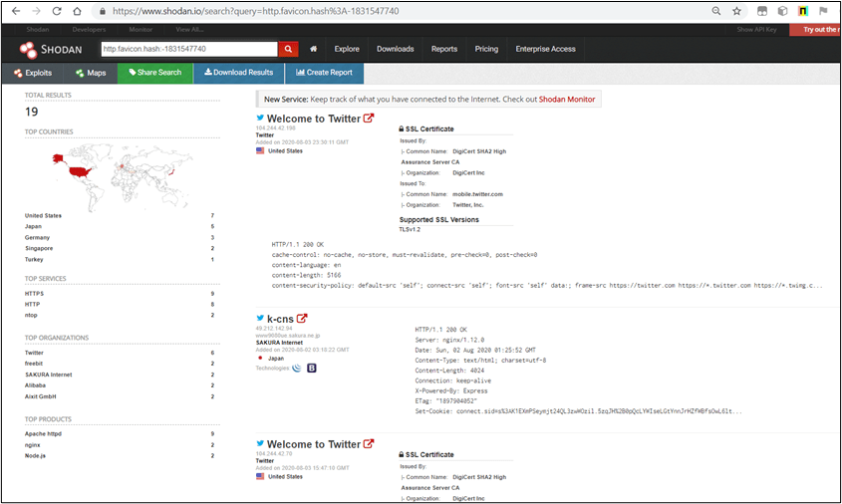
Task: Open the Pricing menu item
Action: [486, 49]
